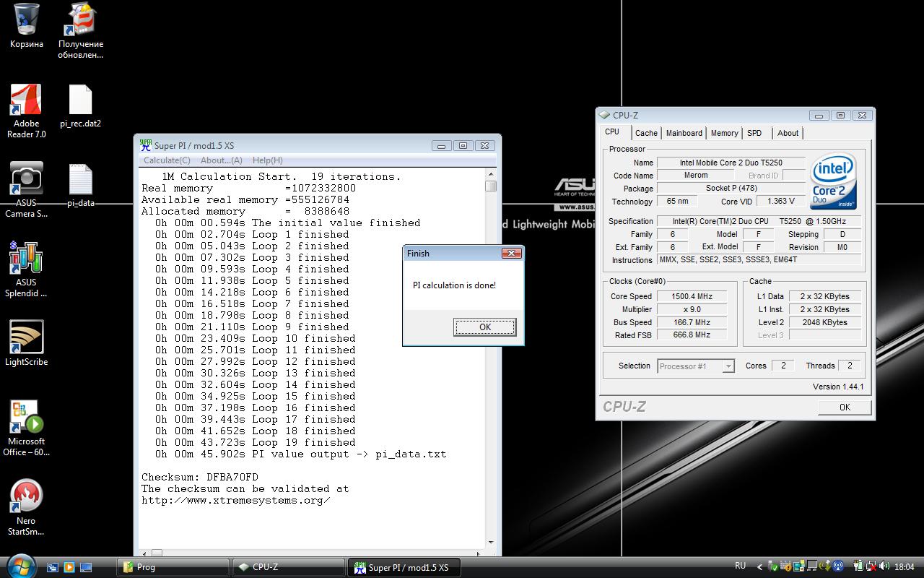Switch to the Mainboard tab in CPU-Z
The image size is (924, 578).
click(684, 133)
